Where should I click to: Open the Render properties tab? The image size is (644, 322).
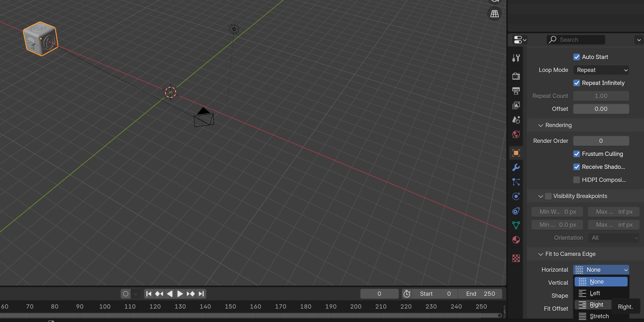tap(516, 76)
